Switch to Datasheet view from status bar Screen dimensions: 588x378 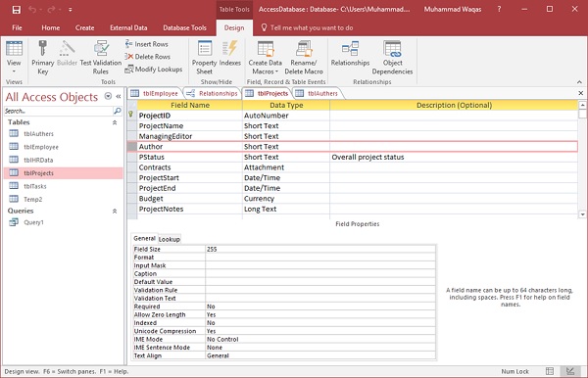coord(550,371)
